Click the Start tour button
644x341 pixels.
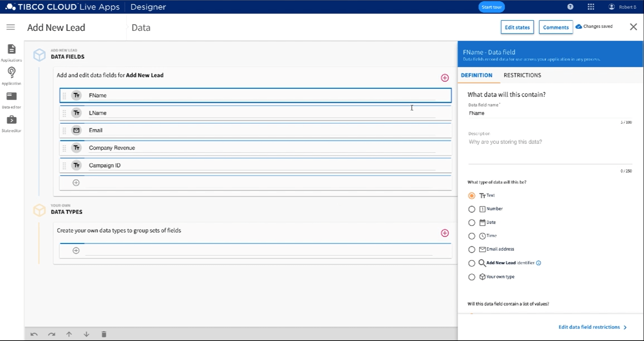point(491,7)
